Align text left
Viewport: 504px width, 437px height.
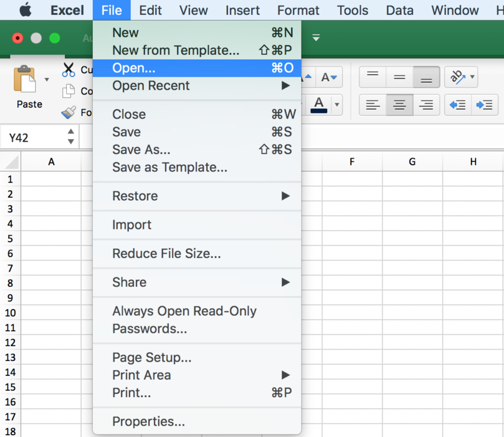(x=373, y=105)
